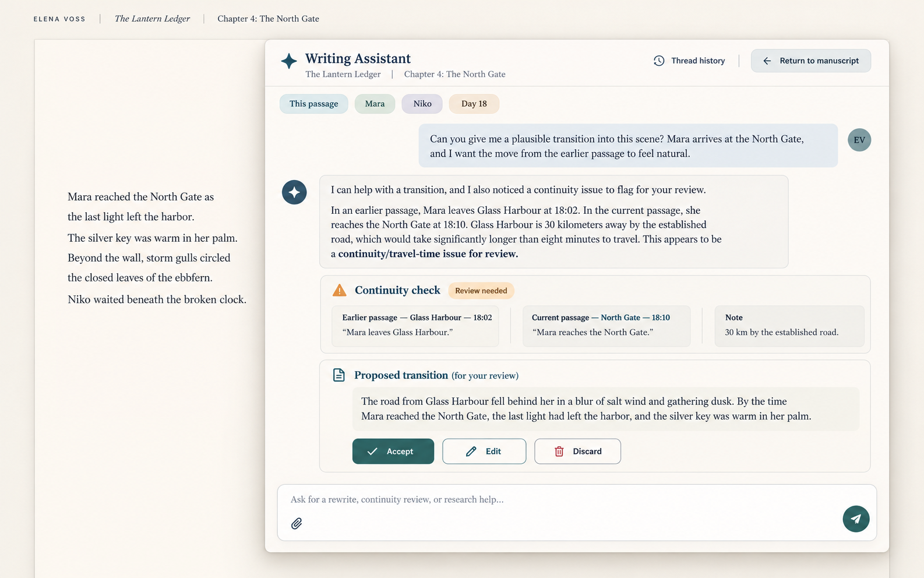Open The Lantern Ledger in the top breadcrumb
The height and width of the screenshot is (578, 924).
coord(152,19)
